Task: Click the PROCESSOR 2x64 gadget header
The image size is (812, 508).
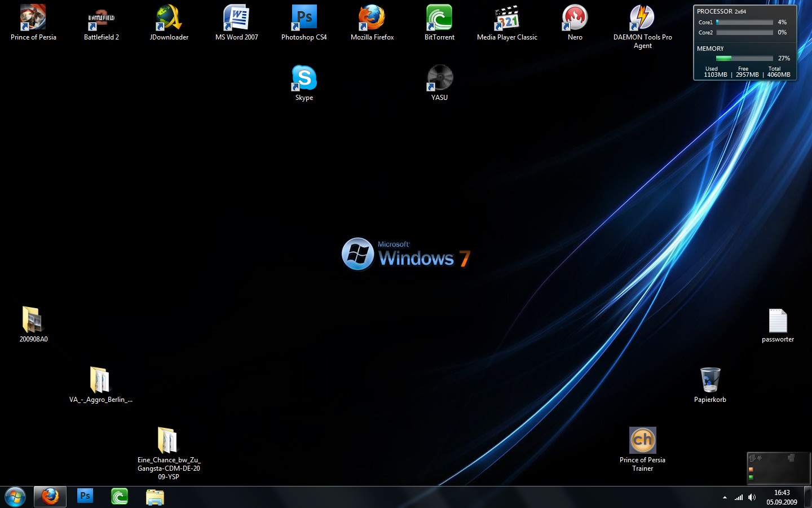Action: (721, 11)
